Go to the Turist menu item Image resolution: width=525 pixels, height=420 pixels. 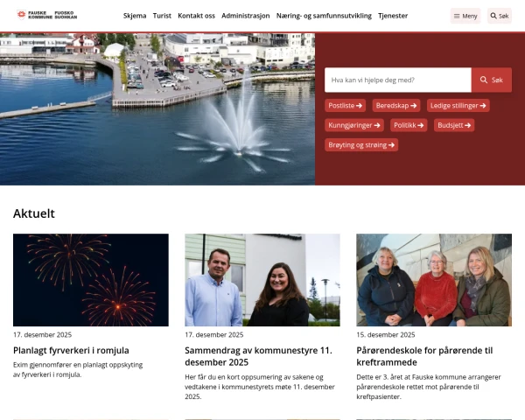pyautogui.click(x=162, y=16)
